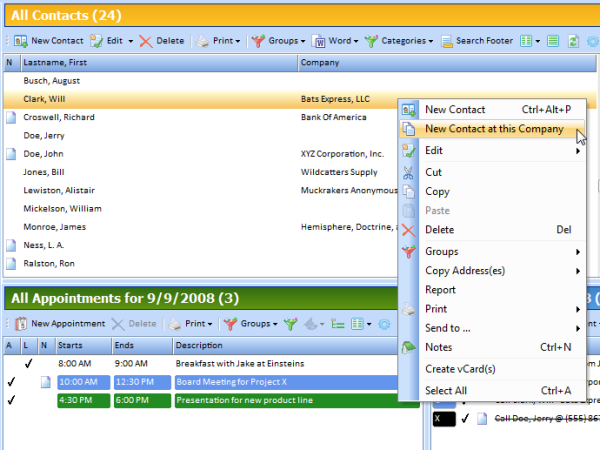Toggle the checkmark on the Call Doe, Jerry task
Screen dimensions: 600x450
pyautogui.click(x=465, y=419)
